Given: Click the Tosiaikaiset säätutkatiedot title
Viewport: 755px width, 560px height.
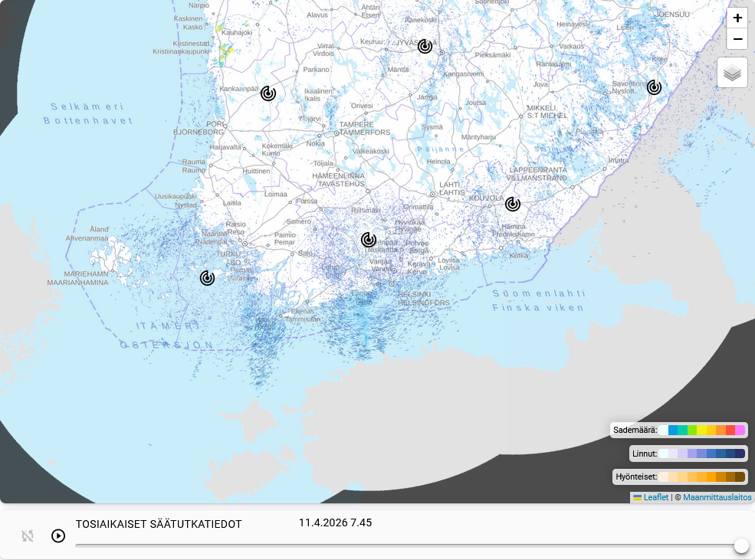Looking at the screenshot, I should coord(159,524).
